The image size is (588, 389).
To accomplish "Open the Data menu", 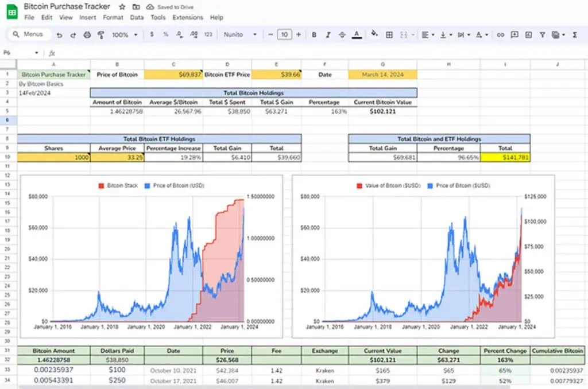I will (137, 17).
